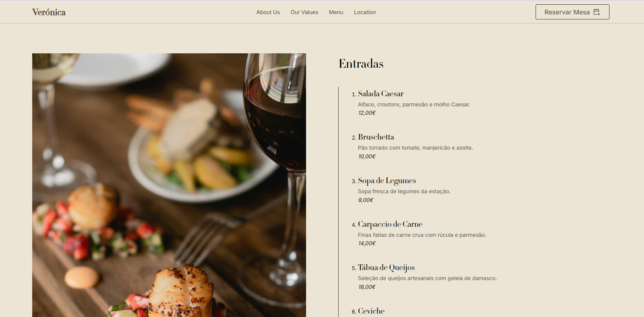Click the Ceviche dish title
644x317 pixels.
(x=371, y=311)
